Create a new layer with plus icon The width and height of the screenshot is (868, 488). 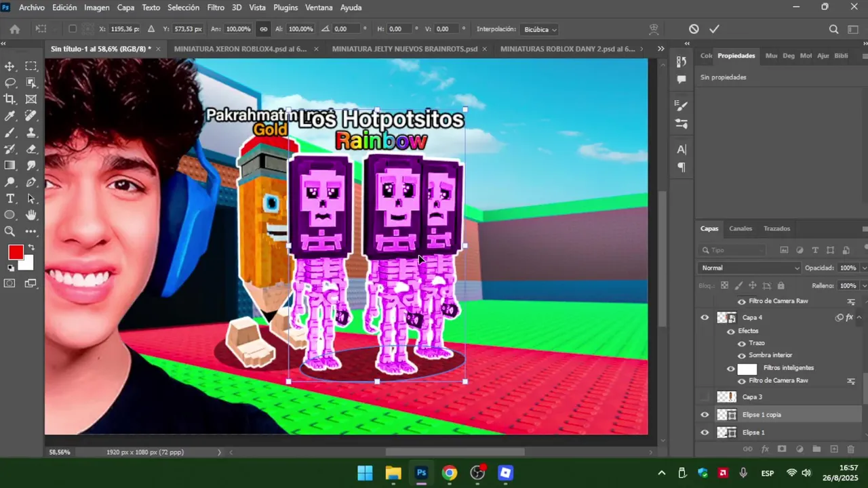(x=834, y=449)
